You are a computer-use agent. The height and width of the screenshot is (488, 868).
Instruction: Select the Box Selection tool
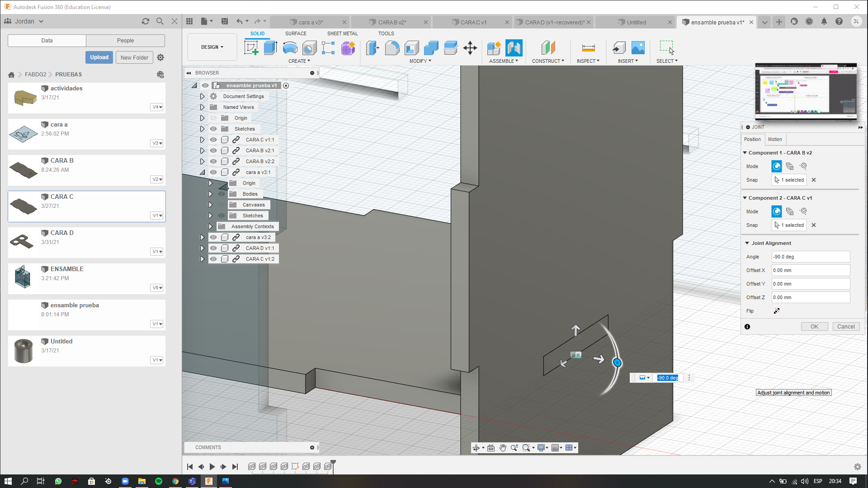click(666, 47)
